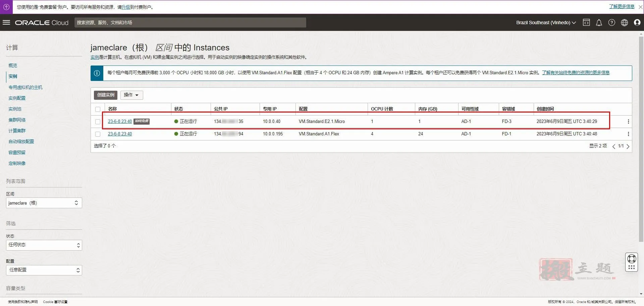The height and width of the screenshot is (306, 644).
Task: Open 计算集群 in sidebar
Action: click(x=17, y=131)
